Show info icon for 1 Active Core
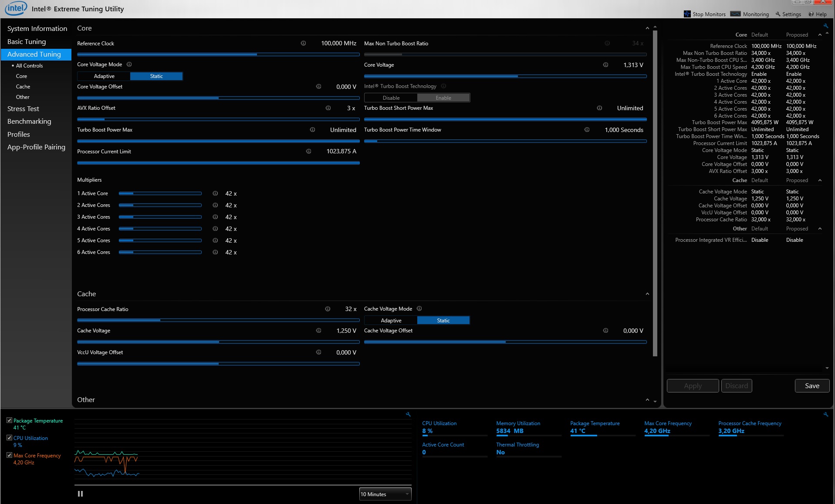This screenshot has width=835, height=504. [215, 193]
